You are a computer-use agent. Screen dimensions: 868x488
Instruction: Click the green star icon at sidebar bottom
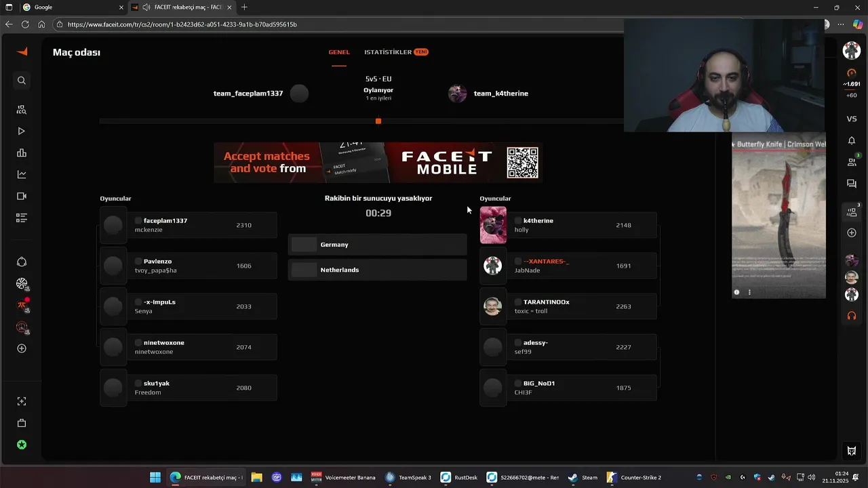tap(22, 445)
